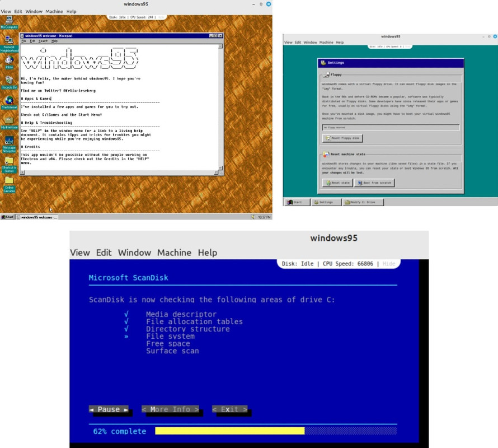
Task: Click the Exit button in ScanDisk
Action: [x=229, y=409]
